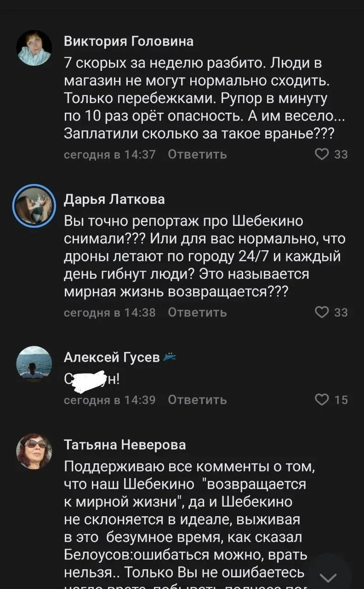Open Виктория Головина's avatar
The height and width of the screenshot is (589, 364).
point(34,48)
